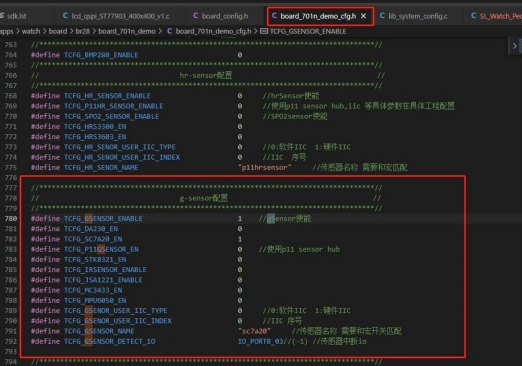Switch to the lib_system_config.c tab
The image size is (522, 366).
pos(414,16)
